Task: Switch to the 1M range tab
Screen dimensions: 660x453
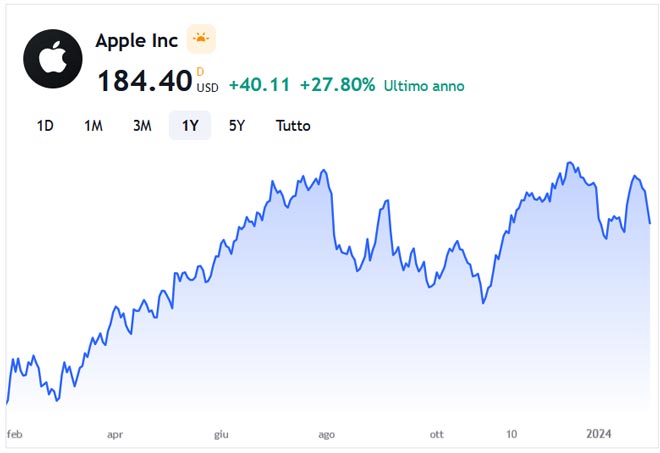Action: tap(93, 126)
